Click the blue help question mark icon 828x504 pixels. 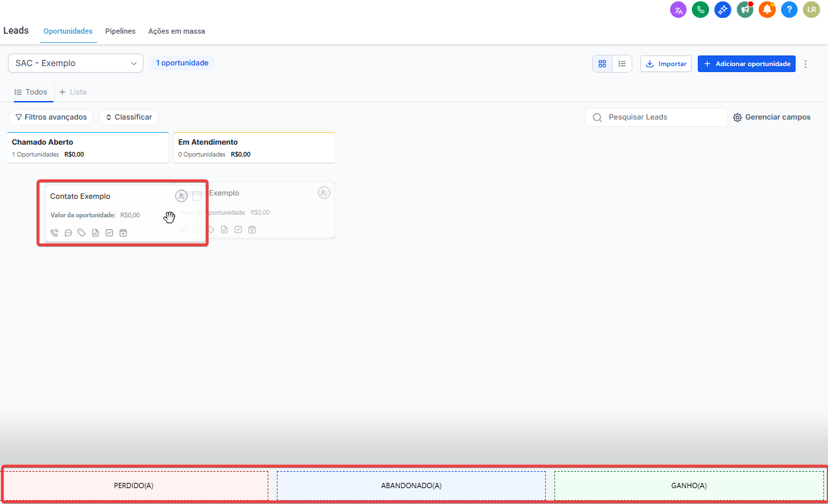point(789,10)
